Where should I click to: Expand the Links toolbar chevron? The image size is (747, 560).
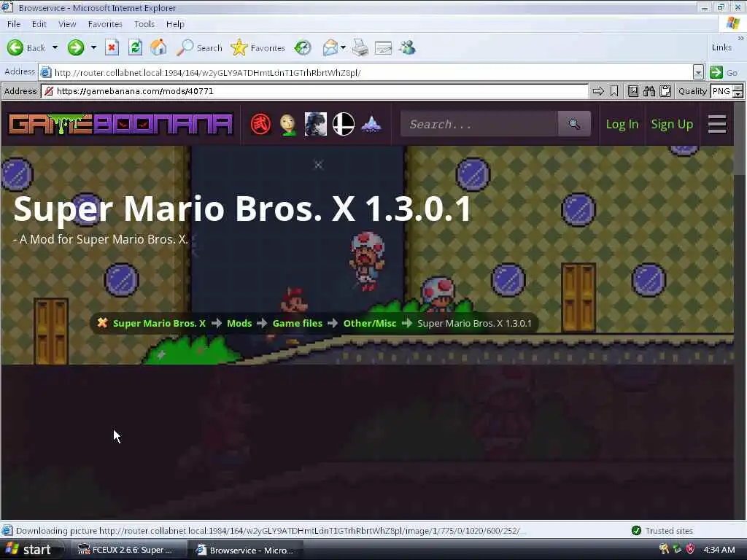(740, 38)
